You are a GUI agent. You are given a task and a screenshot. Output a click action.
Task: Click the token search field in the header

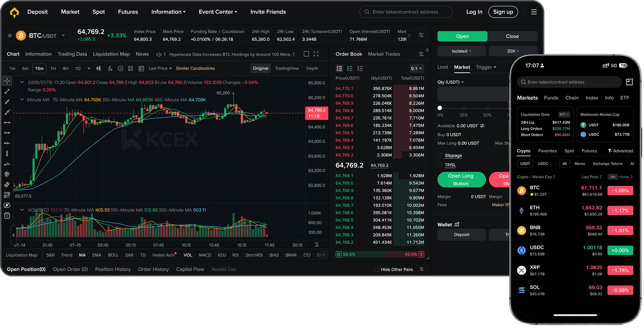pyautogui.click(x=406, y=12)
